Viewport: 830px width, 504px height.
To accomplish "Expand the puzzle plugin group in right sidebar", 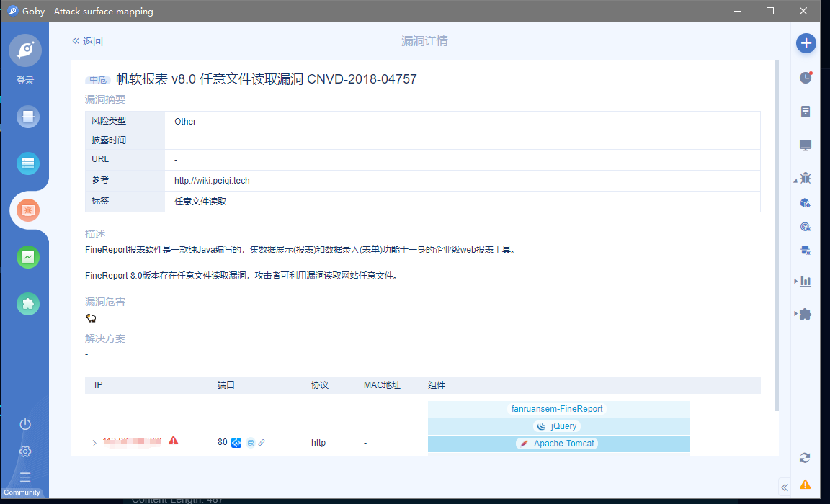I will click(803, 314).
